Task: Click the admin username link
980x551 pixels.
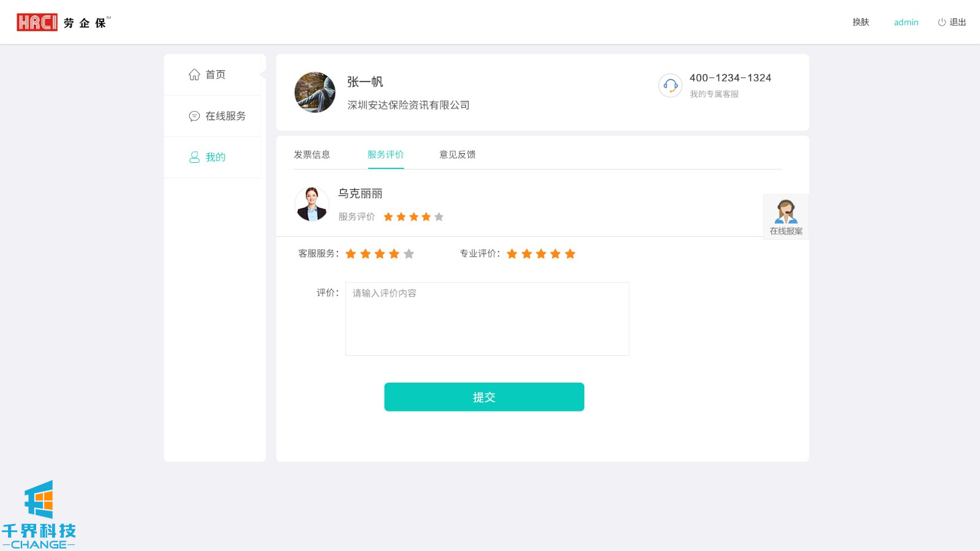Action: (906, 23)
